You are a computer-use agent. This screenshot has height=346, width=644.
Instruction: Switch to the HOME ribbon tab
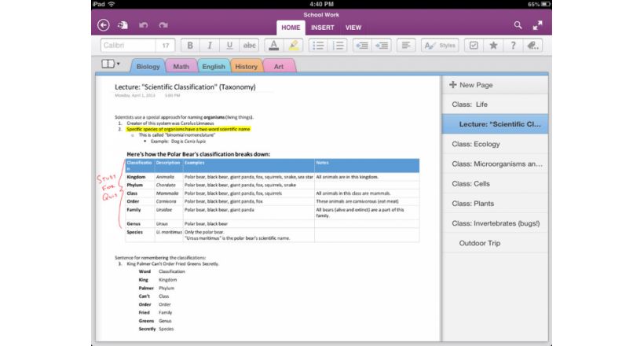[291, 28]
